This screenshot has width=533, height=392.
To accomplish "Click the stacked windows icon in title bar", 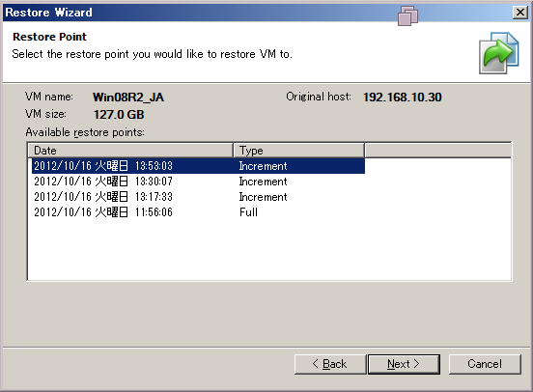I will coord(407,15).
